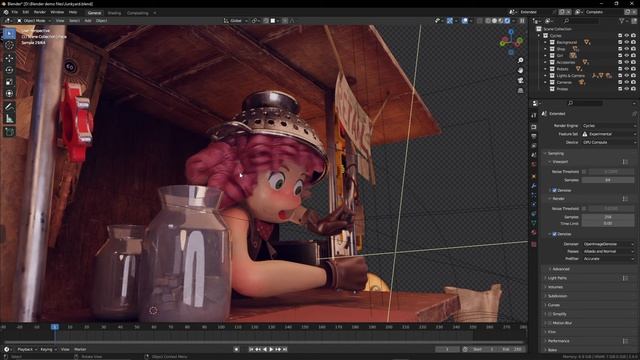Open the Render properties tab icon
The height and width of the screenshot is (360, 640).
[533, 127]
